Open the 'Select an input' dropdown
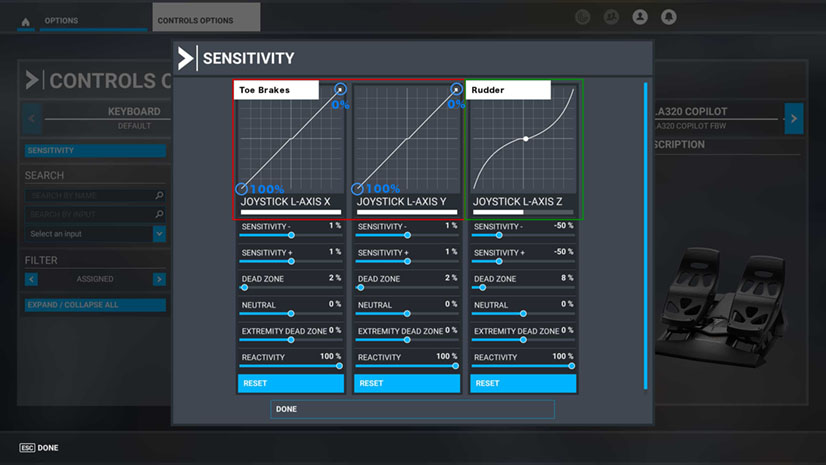Image resolution: width=826 pixels, height=465 pixels. pyautogui.click(x=159, y=233)
